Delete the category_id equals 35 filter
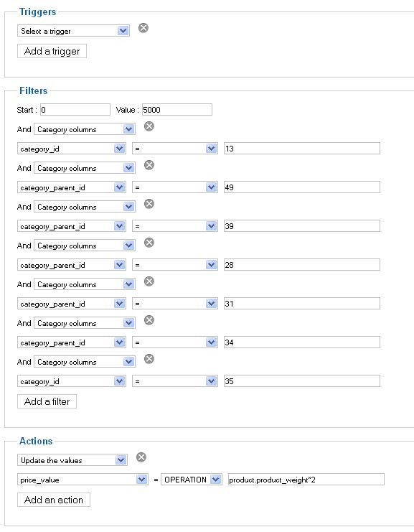Screen dimensions: 414x532 [x=149, y=359]
